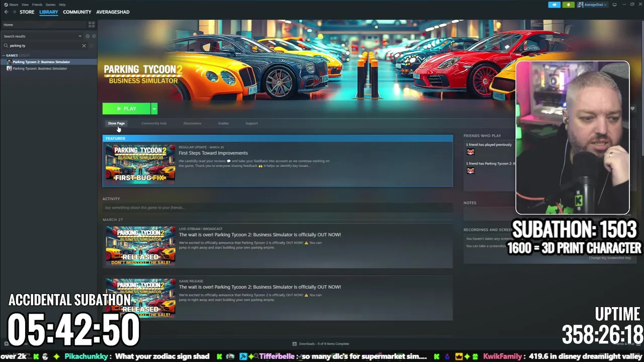Open the Search results collection dropdown

click(x=79, y=36)
